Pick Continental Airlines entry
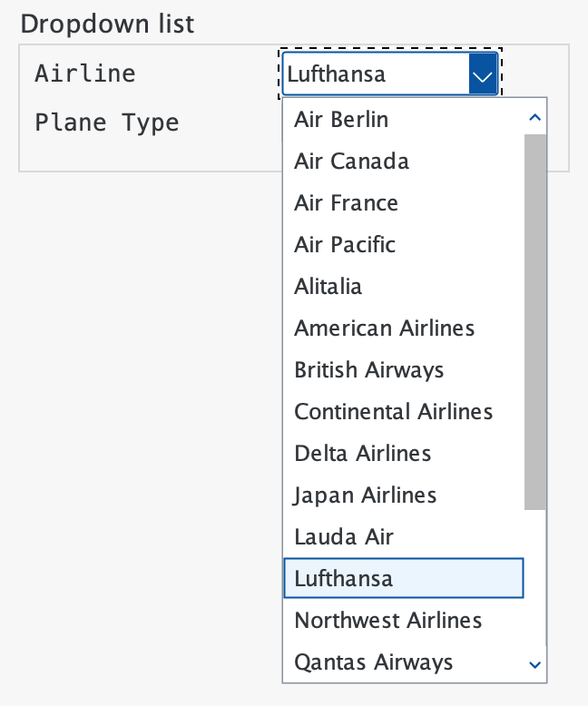588x706 pixels. (394, 412)
